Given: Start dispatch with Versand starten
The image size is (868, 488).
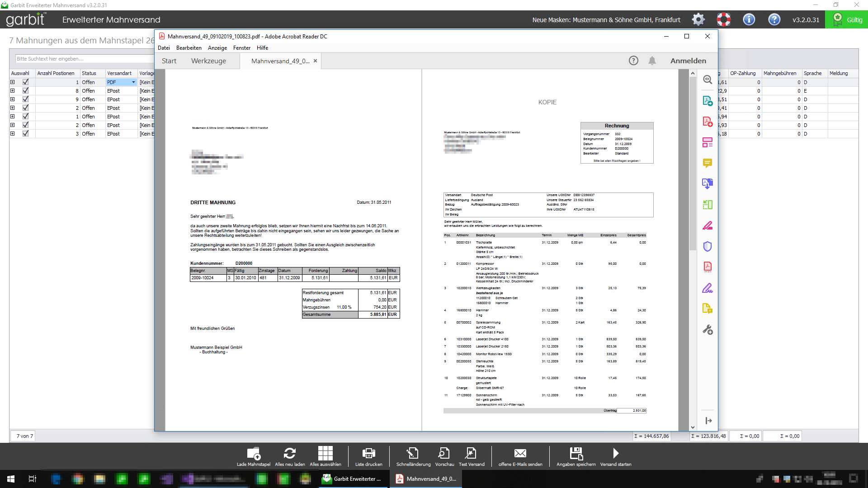Looking at the screenshot, I should 615,454.
